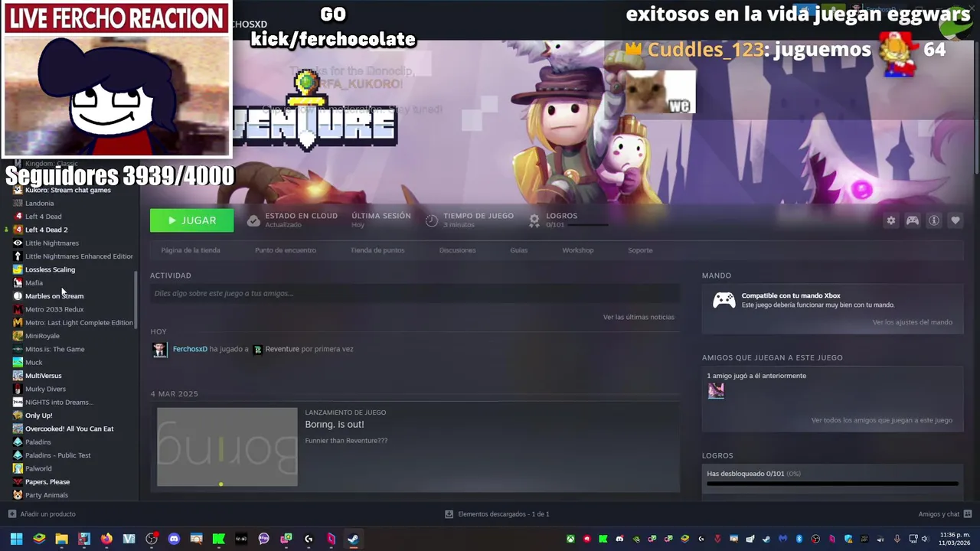
Task: Open downloads status Elementos descargados
Action: click(498, 514)
